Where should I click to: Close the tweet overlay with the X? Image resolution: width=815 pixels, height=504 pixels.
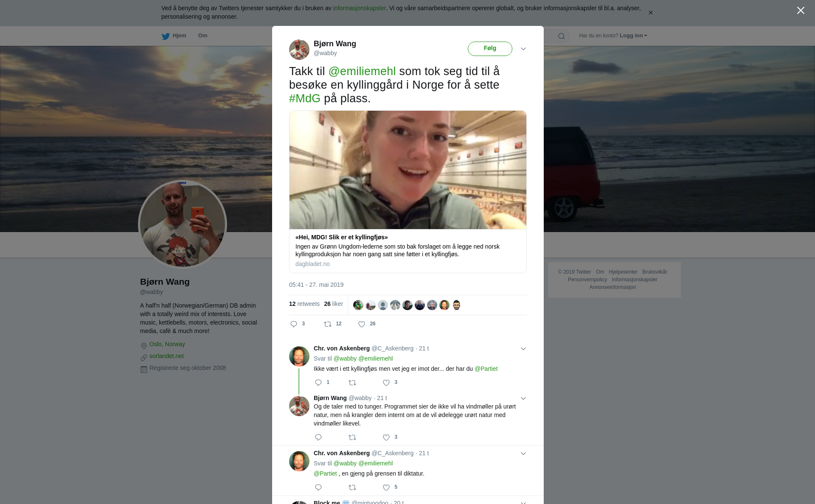pos(800,11)
